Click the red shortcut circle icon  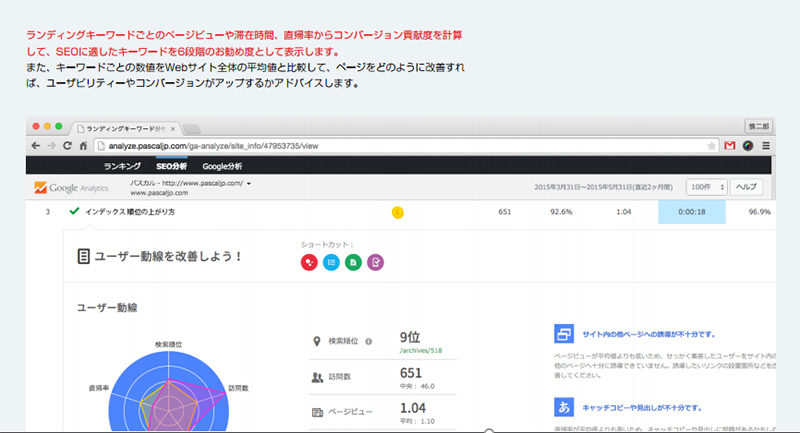coord(309,262)
